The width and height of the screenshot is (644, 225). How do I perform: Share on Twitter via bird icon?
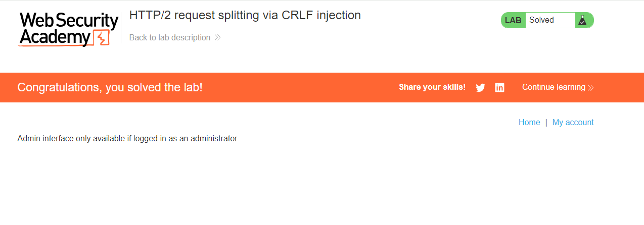[480, 88]
